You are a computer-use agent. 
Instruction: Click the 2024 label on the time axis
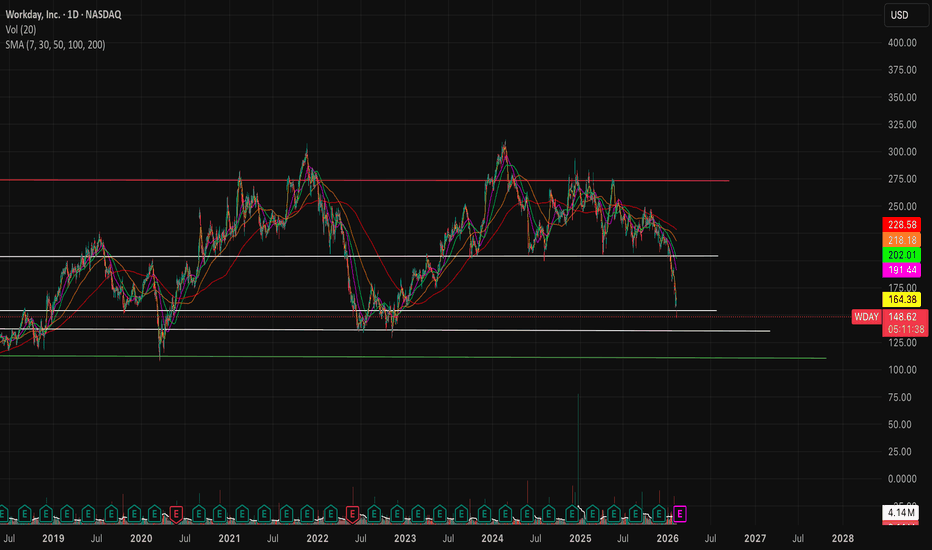tap(490, 537)
